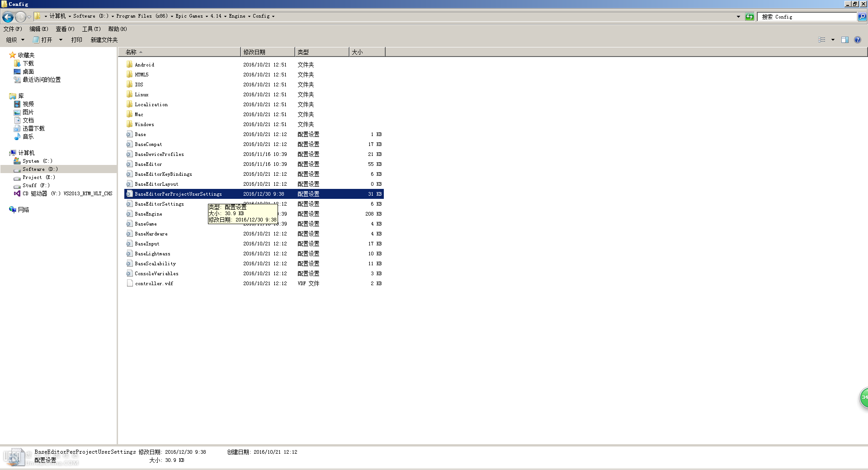
Task: Click the Back navigation arrow button
Action: click(x=8, y=17)
